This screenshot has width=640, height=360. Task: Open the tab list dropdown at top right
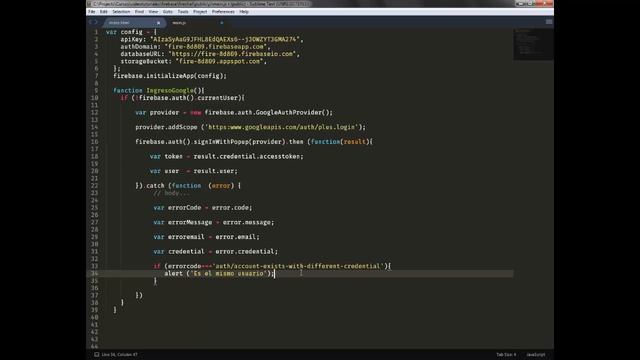click(549, 22)
